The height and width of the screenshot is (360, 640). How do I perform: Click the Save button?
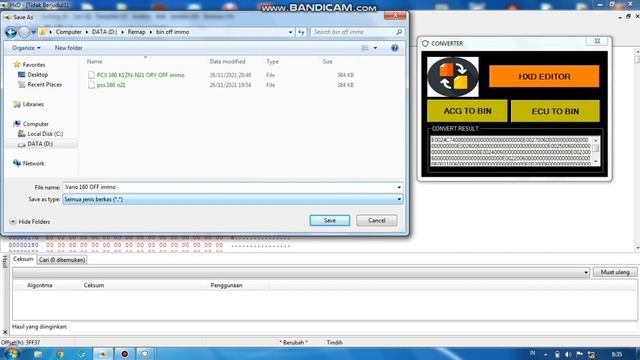click(x=330, y=220)
